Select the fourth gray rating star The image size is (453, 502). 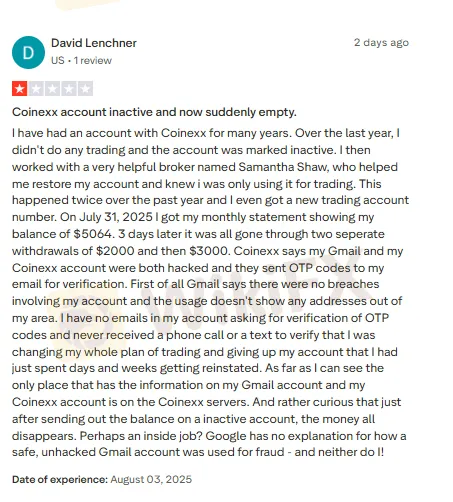click(69, 89)
